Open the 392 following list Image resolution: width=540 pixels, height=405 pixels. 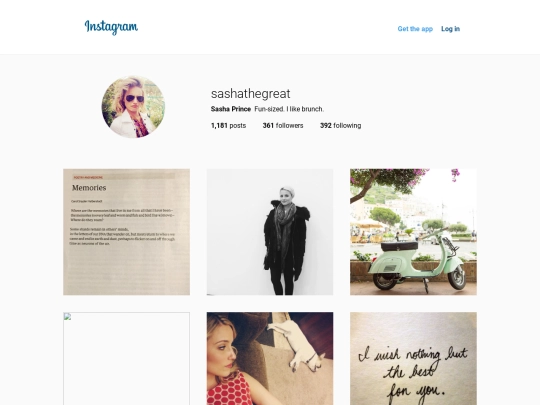(x=341, y=126)
